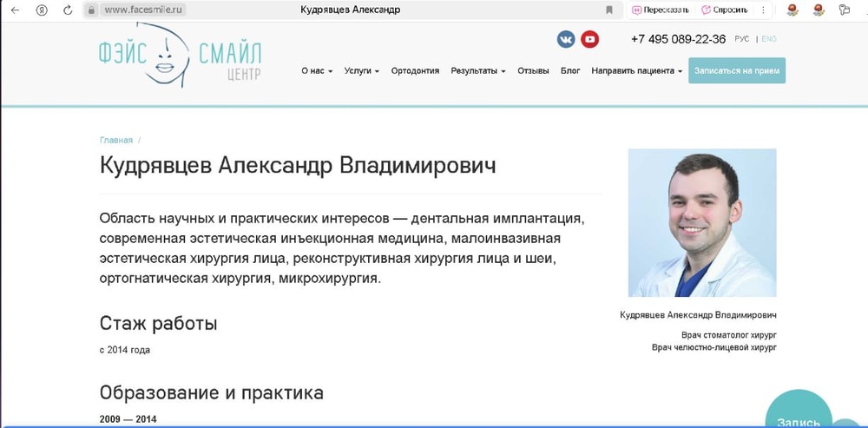Go to Главная breadcrumb link
This screenshot has height=428, width=868.
pos(116,140)
